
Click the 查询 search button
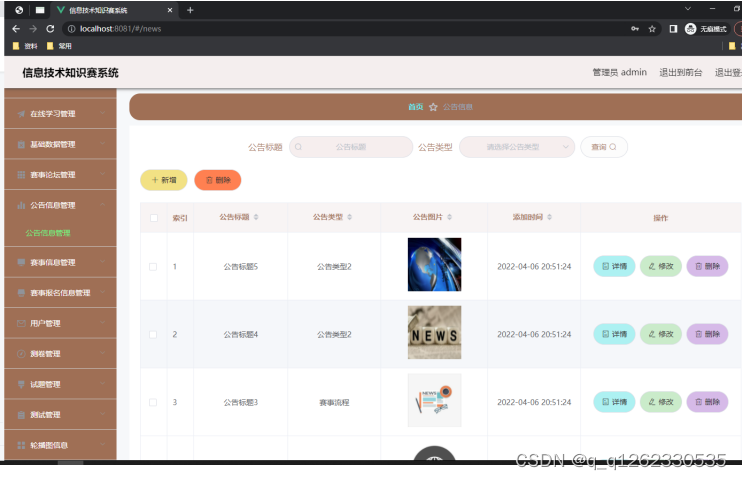tap(604, 147)
